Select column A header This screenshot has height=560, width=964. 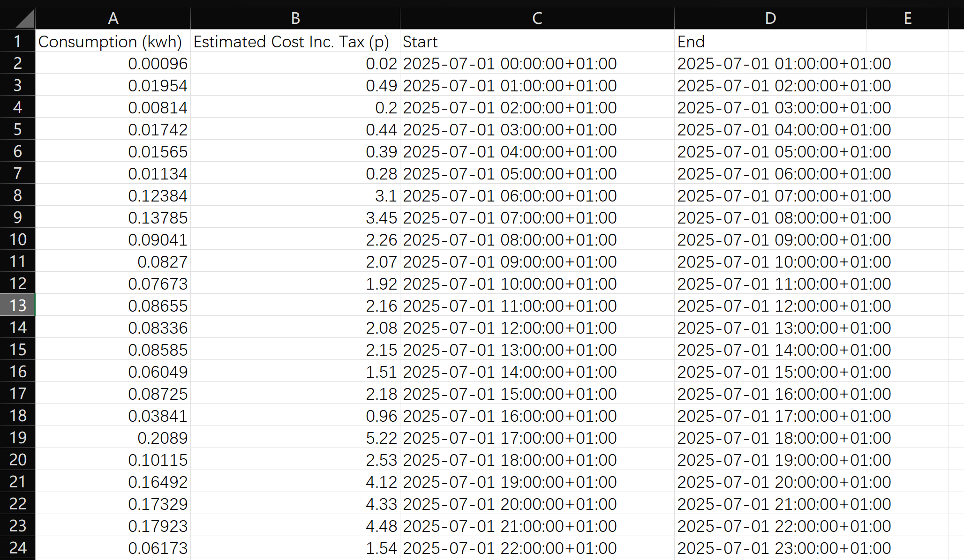click(x=113, y=18)
